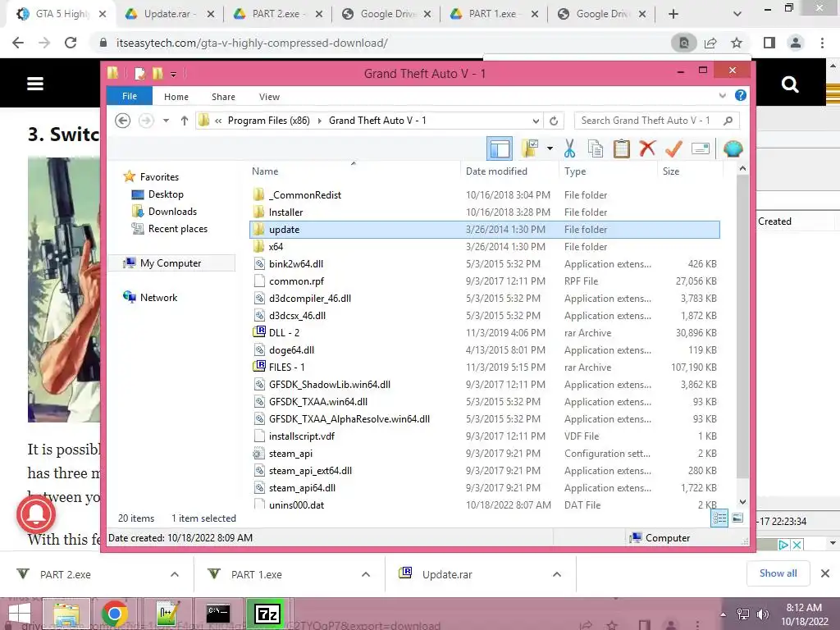Select Downloads in Favorites
This screenshot has height=630, width=840.
click(172, 212)
